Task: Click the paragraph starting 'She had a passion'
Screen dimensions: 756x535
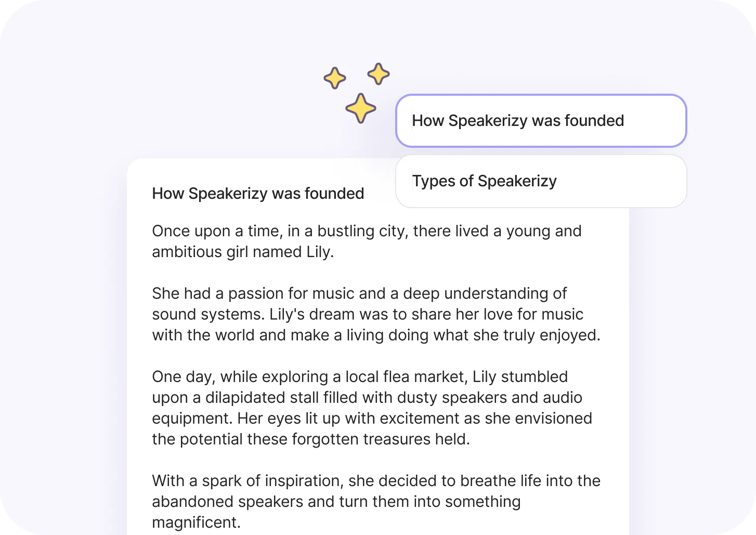Action: [x=376, y=314]
